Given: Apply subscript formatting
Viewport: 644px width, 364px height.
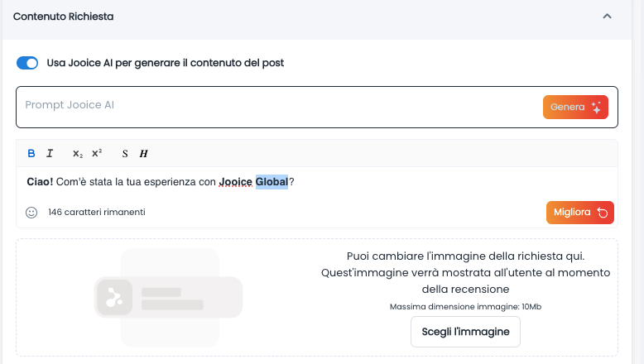Looking at the screenshot, I should 78,154.
